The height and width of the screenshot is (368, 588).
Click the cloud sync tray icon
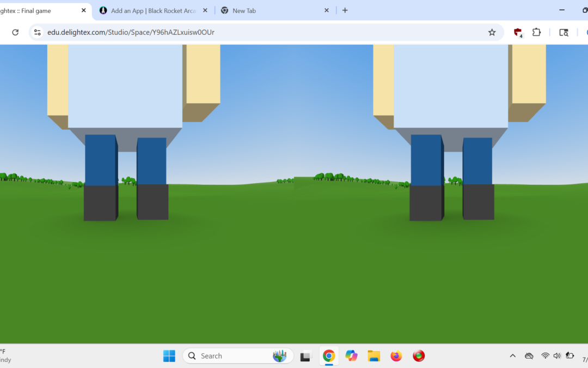coord(529,355)
